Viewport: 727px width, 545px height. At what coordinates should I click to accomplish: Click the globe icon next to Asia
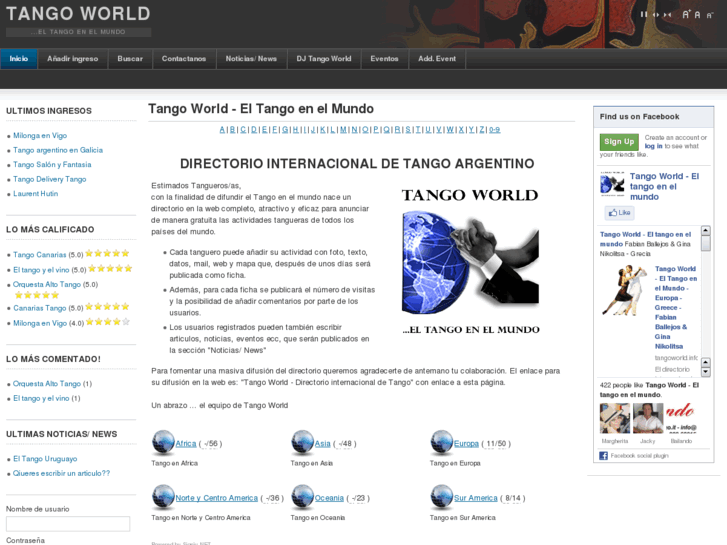302,442
